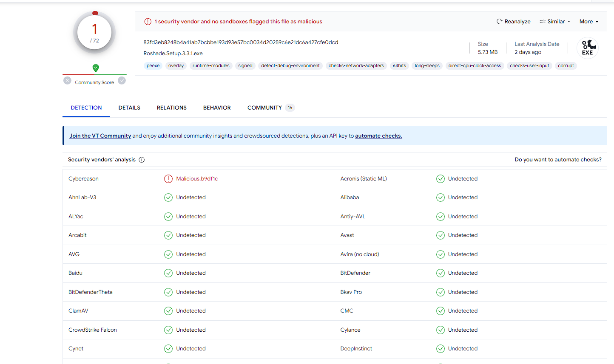Click the green community score shield icon
This screenshot has height=364, width=614.
[x=96, y=68]
